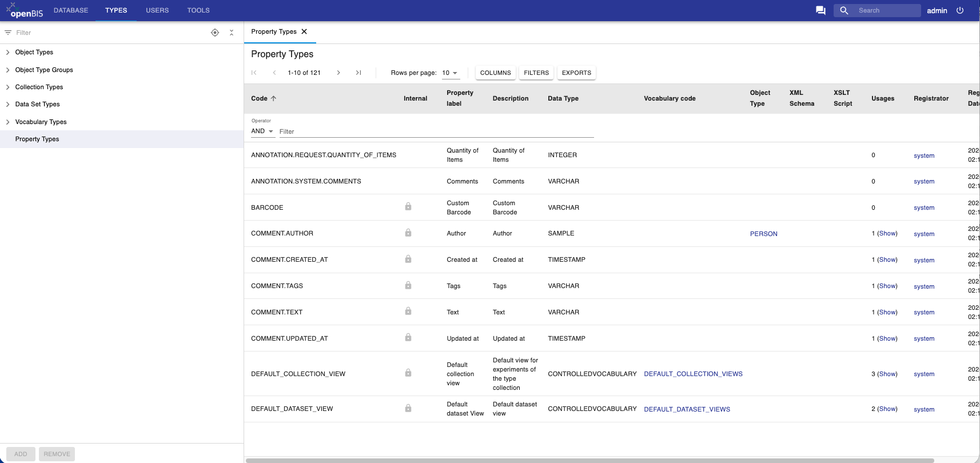Sort by Vocabulary code column header
Image resolution: width=980 pixels, height=463 pixels.
[670, 98]
